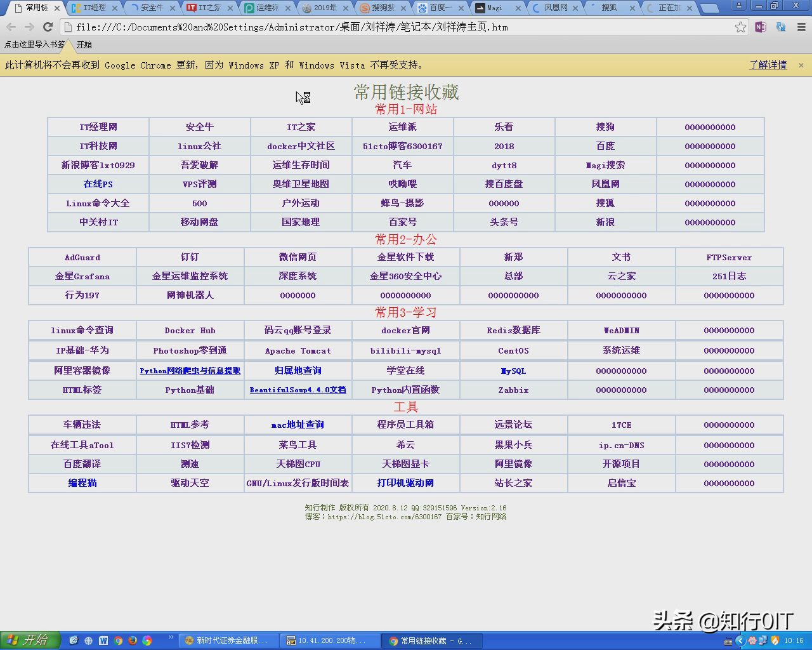Switch to the IT经理 tab

[x=93, y=8]
